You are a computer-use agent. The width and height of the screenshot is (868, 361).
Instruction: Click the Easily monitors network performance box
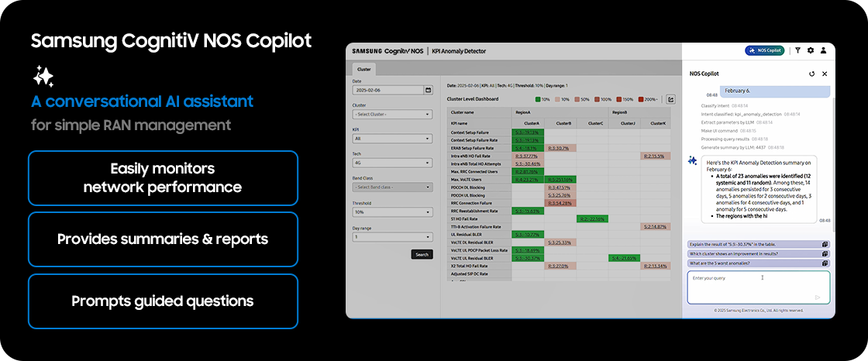(x=163, y=177)
